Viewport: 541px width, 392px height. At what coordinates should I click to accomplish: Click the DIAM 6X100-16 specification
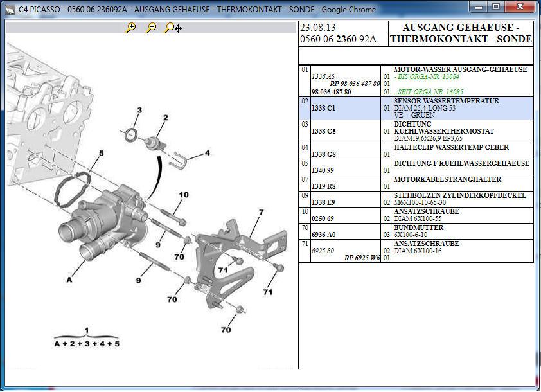[x=418, y=251]
